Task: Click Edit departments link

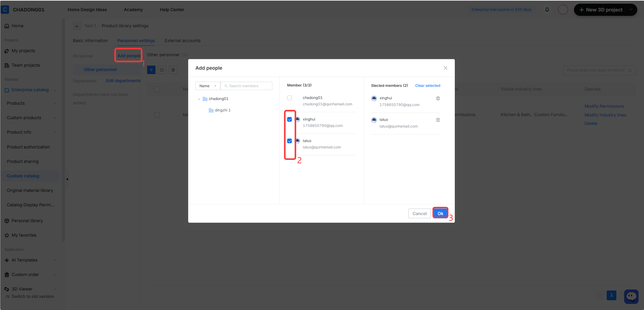Action: coord(123,81)
